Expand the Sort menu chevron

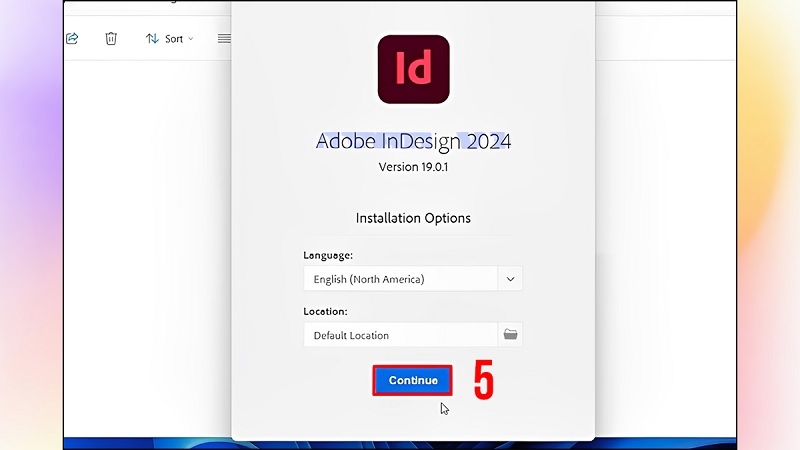[x=191, y=39]
